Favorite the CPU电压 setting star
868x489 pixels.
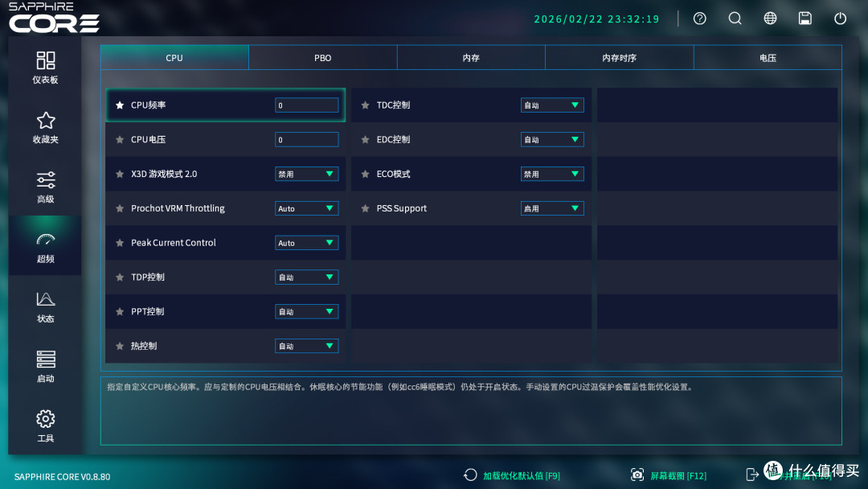(x=120, y=140)
